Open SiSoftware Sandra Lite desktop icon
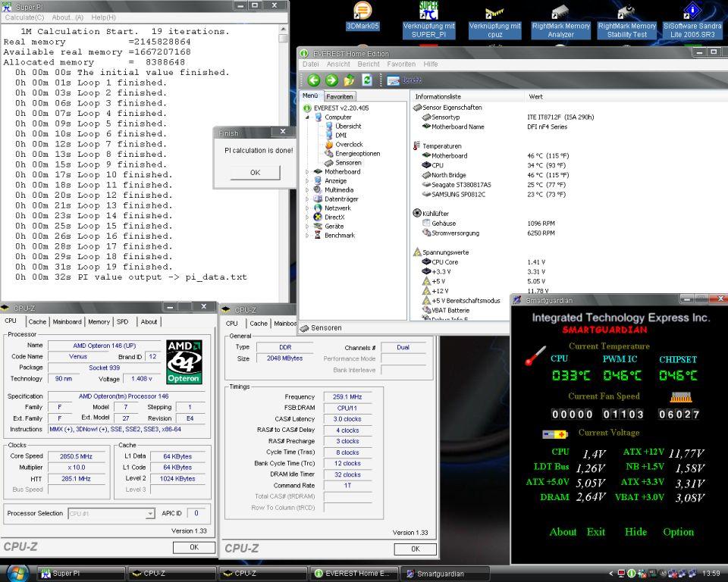 pos(692,21)
